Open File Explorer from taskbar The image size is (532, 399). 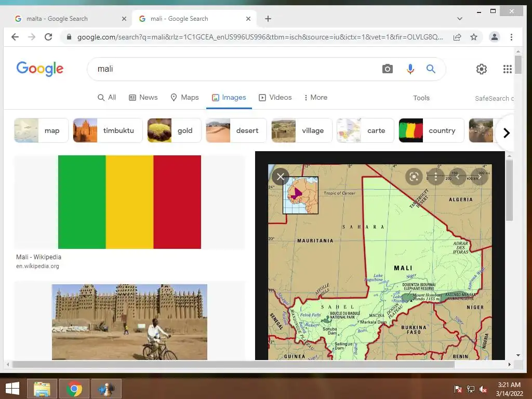tap(42, 389)
